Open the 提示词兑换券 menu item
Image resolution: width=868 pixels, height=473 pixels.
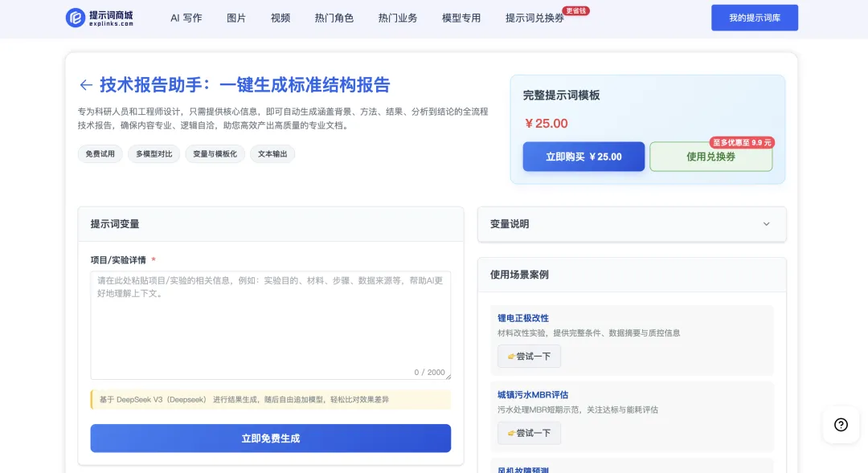pos(534,18)
